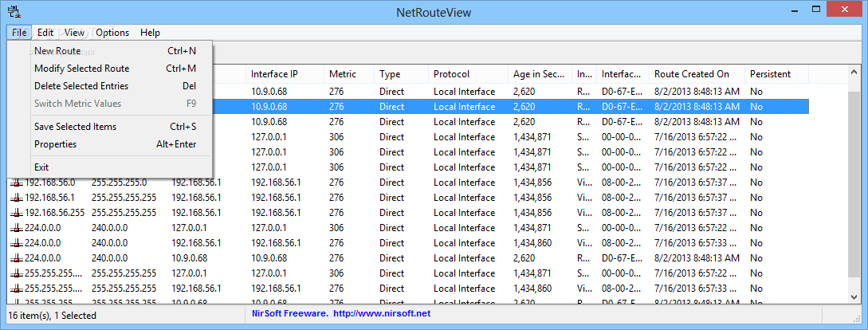868x330 pixels.
Task: Sort by Age in Seconds column header
Action: coord(540,74)
